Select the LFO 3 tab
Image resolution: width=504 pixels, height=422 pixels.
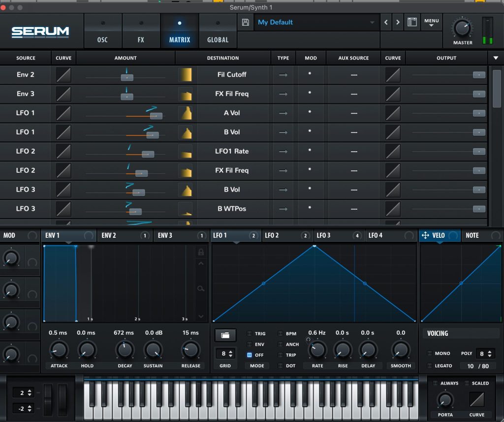point(339,235)
